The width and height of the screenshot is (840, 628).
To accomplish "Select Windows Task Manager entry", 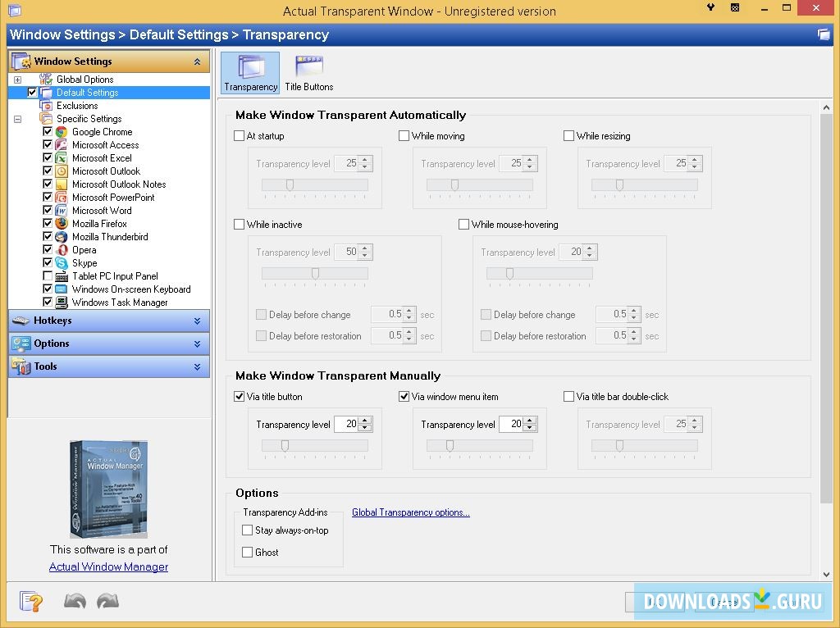I will click(x=120, y=303).
